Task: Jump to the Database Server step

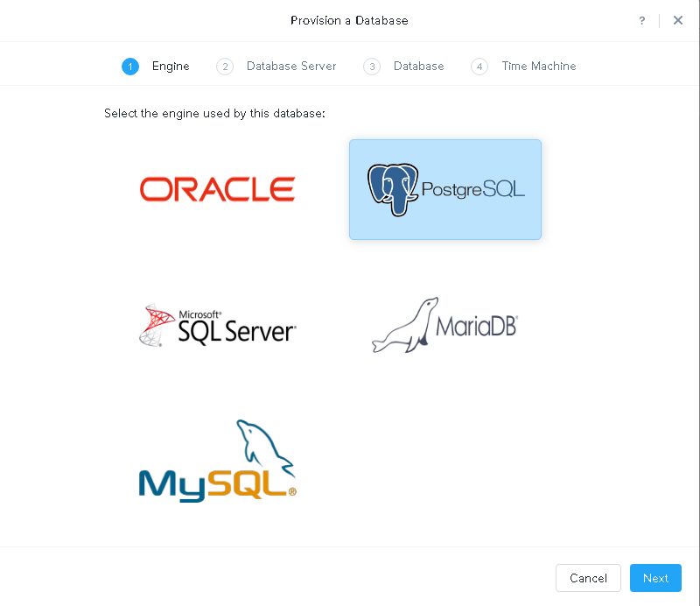Action: point(291,67)
